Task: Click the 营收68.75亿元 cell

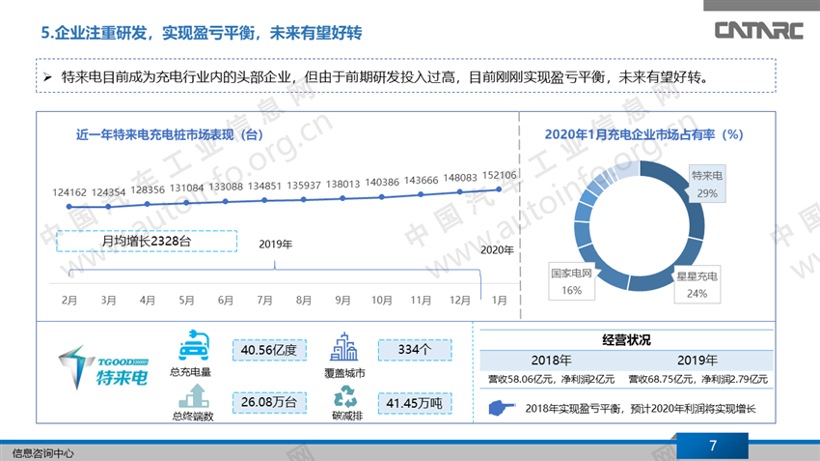Action: click(698, 379)
